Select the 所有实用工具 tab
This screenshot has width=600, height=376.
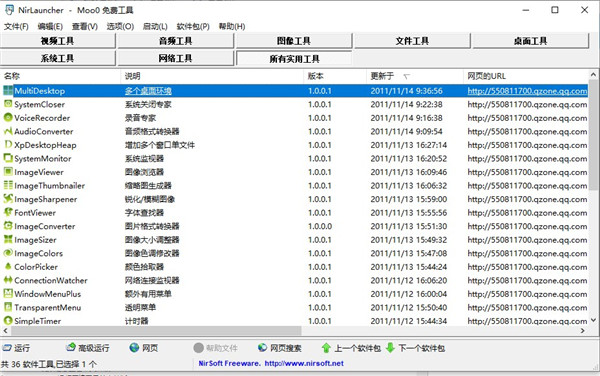294,59
